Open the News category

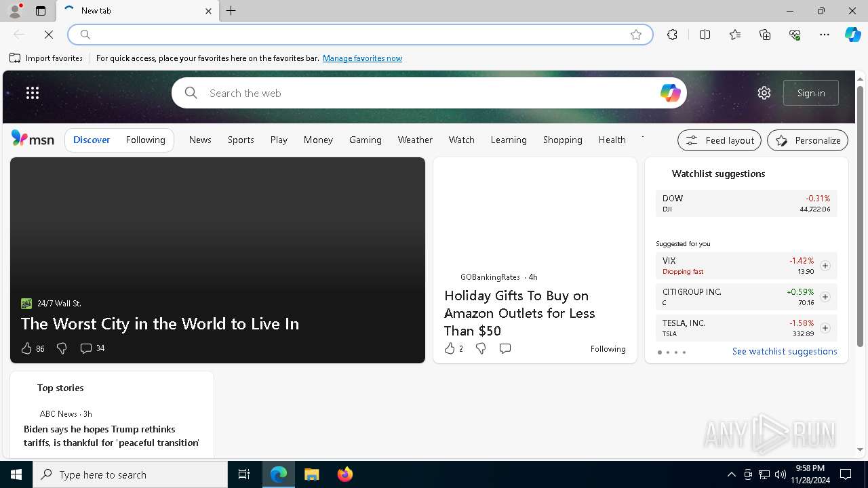200,140
